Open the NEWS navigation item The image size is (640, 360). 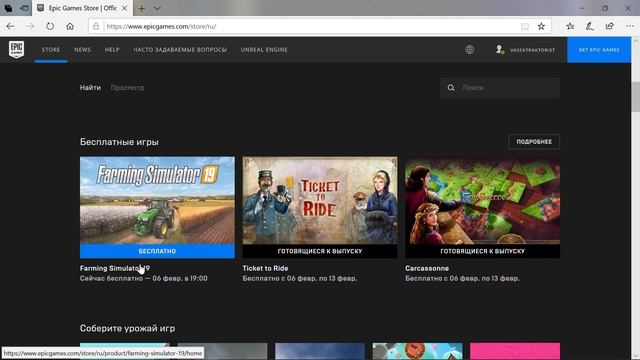pos(82,50)
